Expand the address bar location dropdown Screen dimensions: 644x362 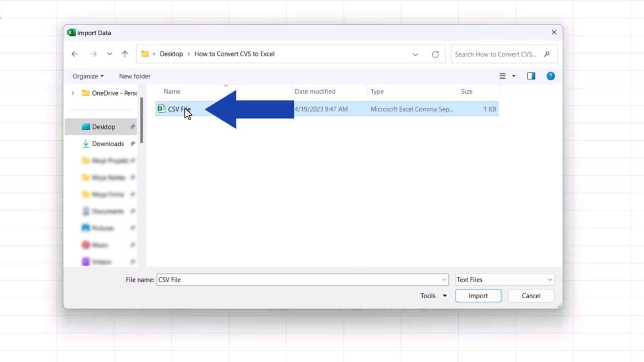415,54
